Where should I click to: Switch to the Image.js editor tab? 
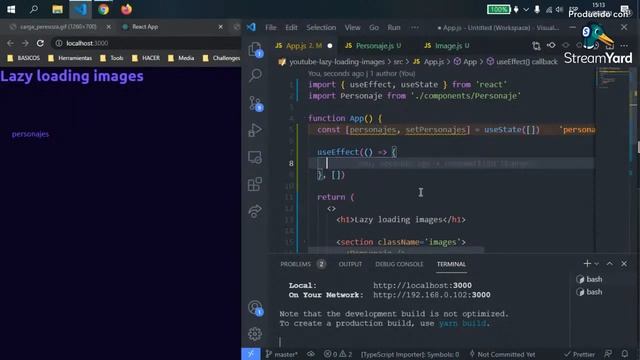pos(447,46)
